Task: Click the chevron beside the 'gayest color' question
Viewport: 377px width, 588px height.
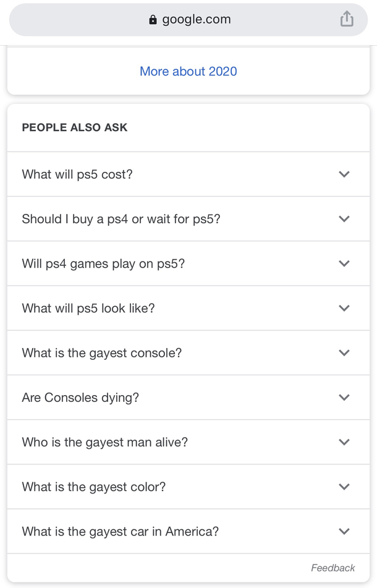Action: pyautogui.click(x=344, y=487)
